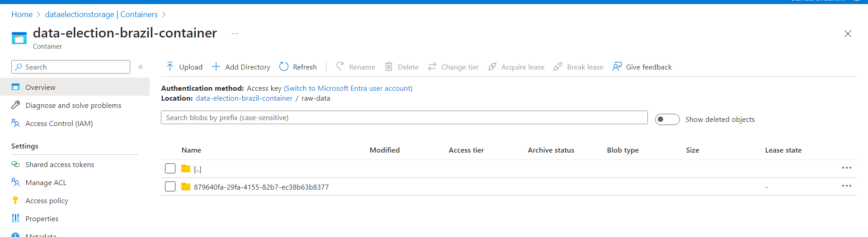The width and height of the screenshot is (868, 237).
Task: Tick the checkbox of the 879640fa folder row
Action: (170, 186)
